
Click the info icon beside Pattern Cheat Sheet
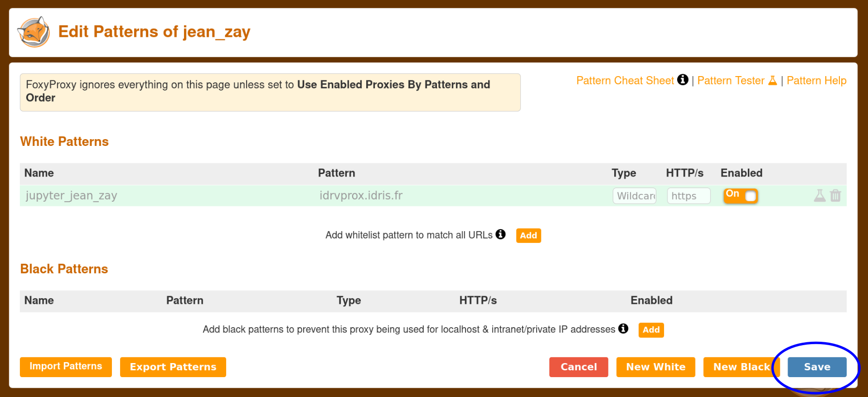(x=682, y=80)
